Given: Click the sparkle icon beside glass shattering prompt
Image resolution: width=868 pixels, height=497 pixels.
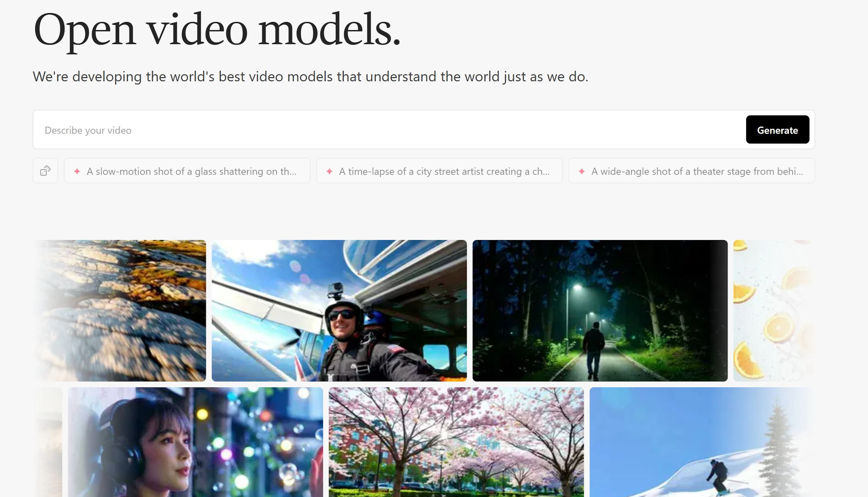Looking at the screenshot, I should (x=77, y=171).
